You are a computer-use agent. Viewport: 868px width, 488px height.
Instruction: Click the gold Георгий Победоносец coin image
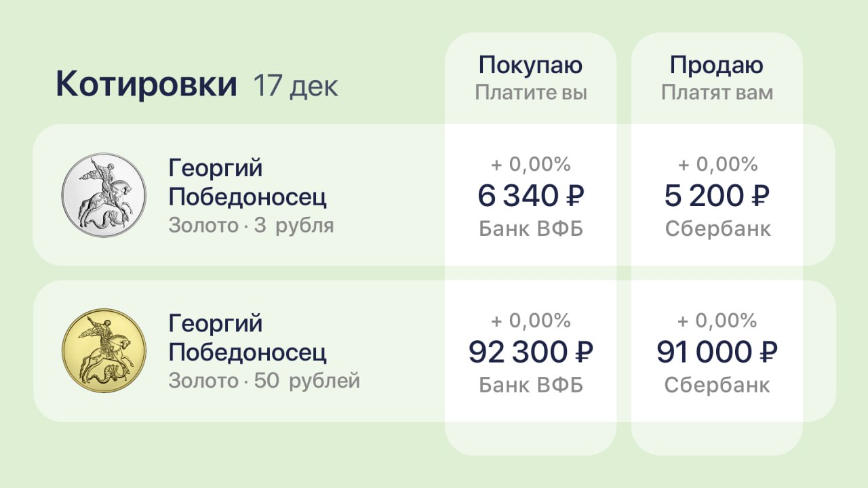point(104,350)
